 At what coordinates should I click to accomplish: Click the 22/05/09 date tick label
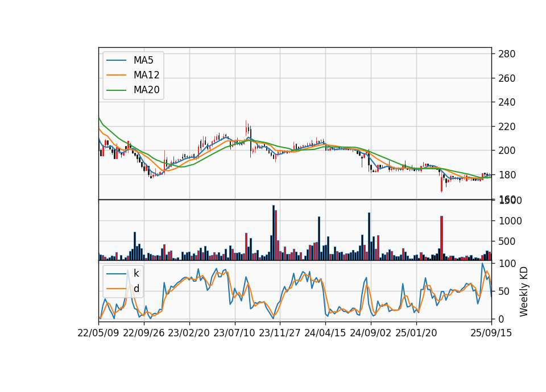[x=98, y=333]
